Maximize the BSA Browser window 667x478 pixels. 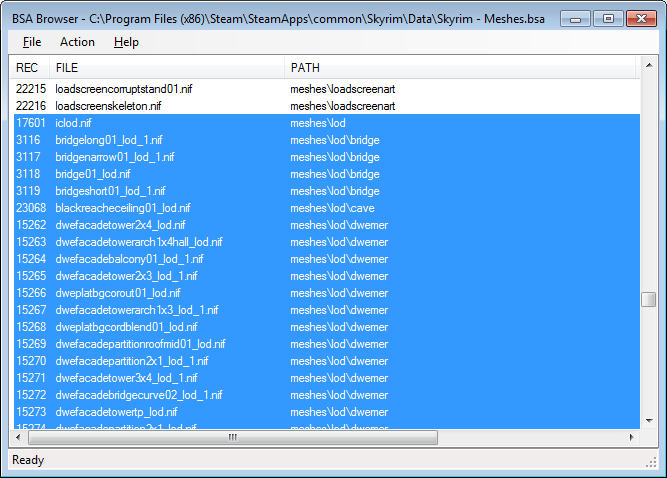pyautogui.click(x=608, y=19)
